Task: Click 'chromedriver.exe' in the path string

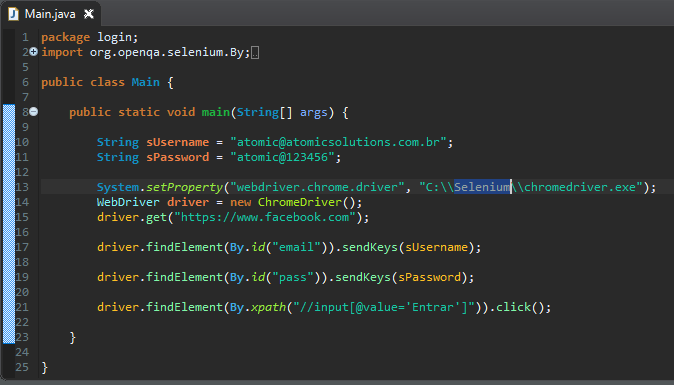Action: [x=579, y=187]
